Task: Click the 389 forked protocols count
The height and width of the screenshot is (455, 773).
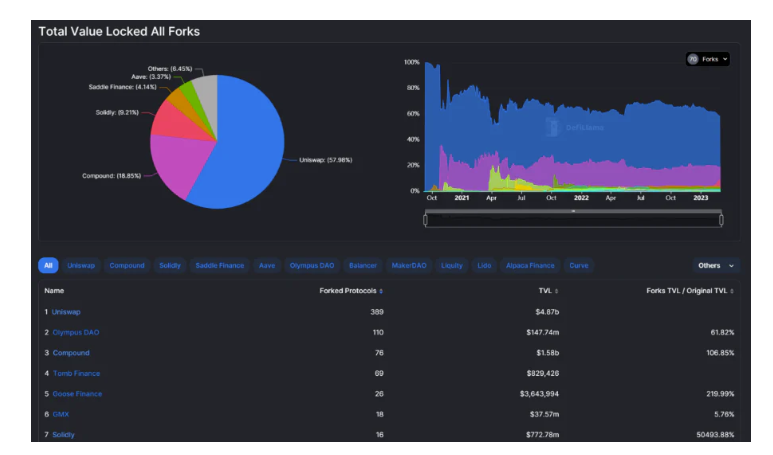Action: pyautogui.click(x=377, y=312)
